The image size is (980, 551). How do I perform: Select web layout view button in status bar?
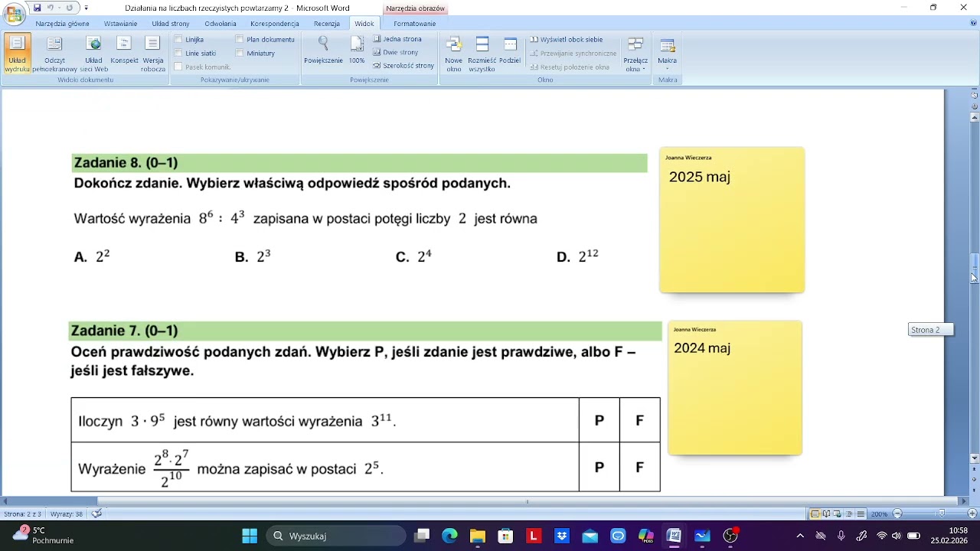point(838,514)
